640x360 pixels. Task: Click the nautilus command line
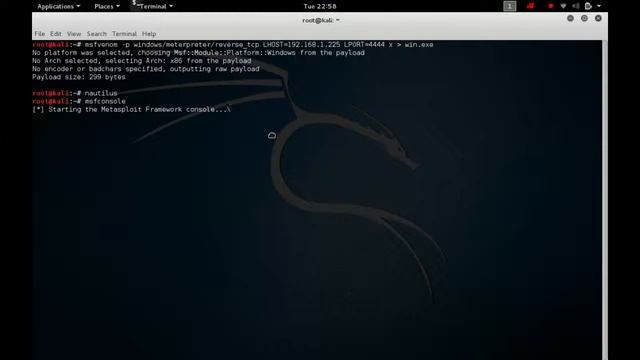click(75, 93)
